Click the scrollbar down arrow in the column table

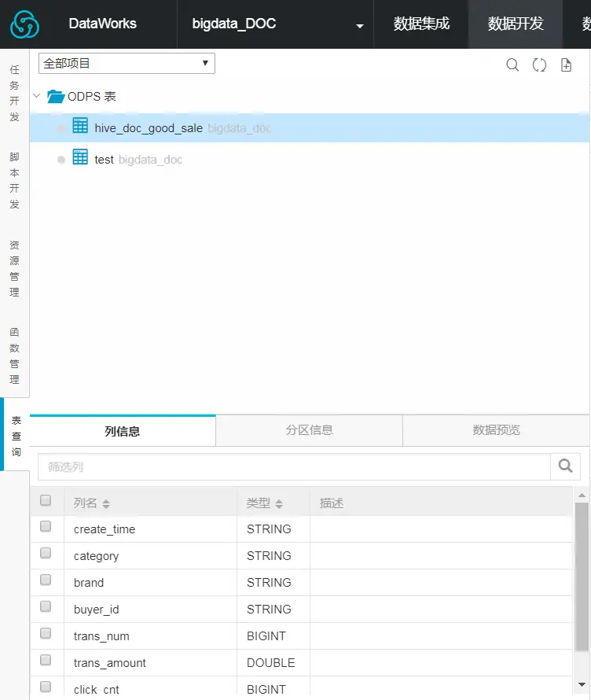click(582, 684)
